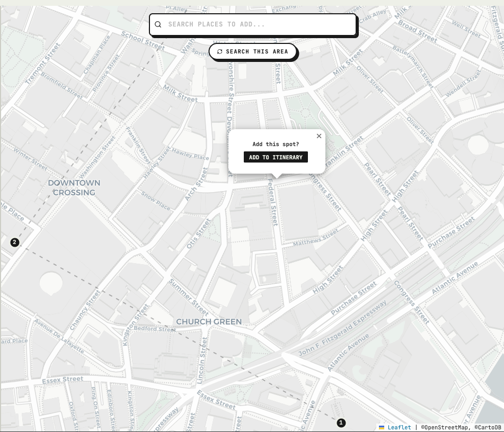
Task: Click the Downtown Crossing label
Action: click(74, 187)
